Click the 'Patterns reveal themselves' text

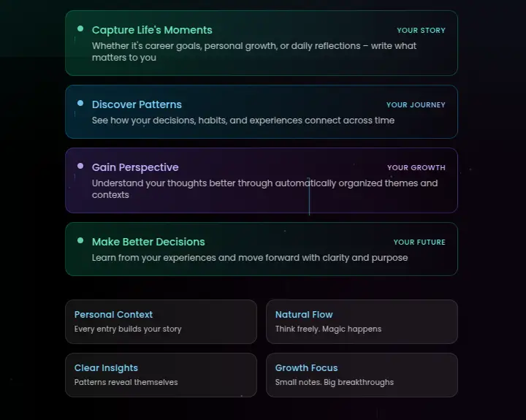pos(126,382)
